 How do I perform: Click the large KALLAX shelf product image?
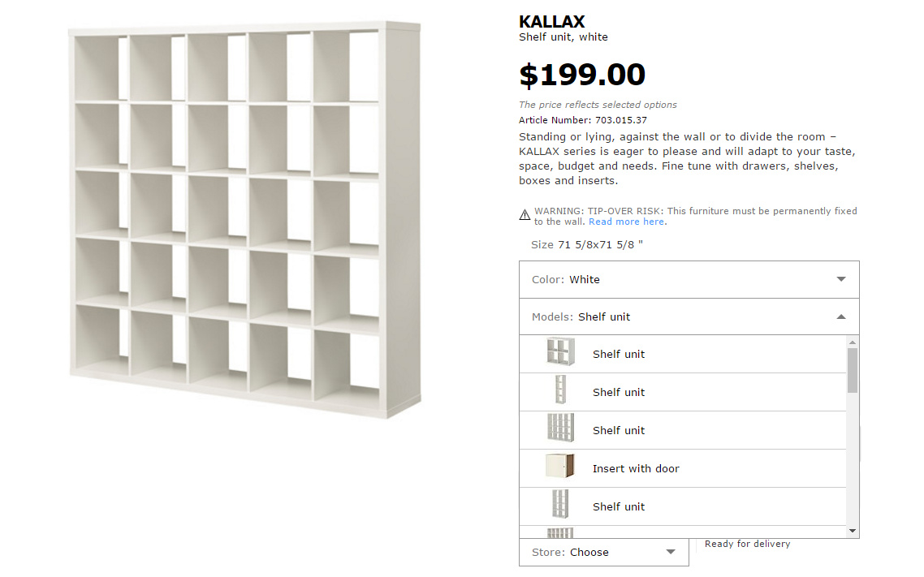pos(245,219)
